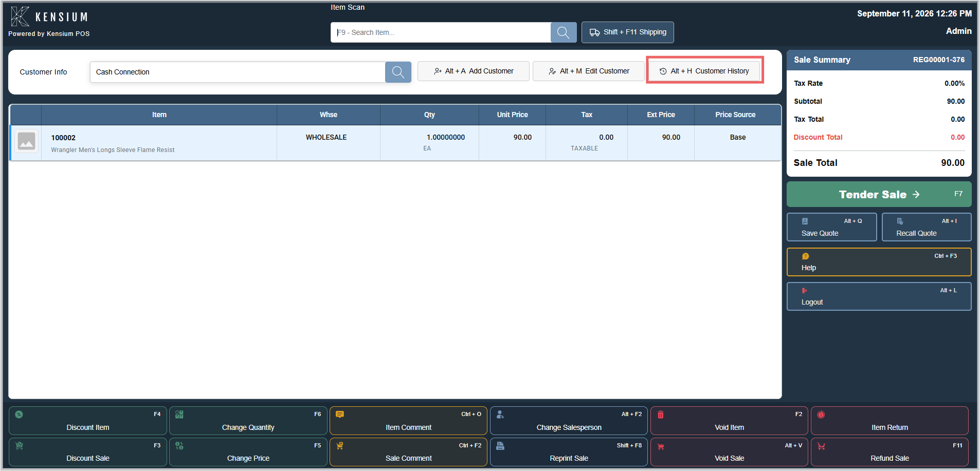Click the Save Quote document icon
Image resolution: width=980 pixels, height=471 pixels.
coord(805,221)
